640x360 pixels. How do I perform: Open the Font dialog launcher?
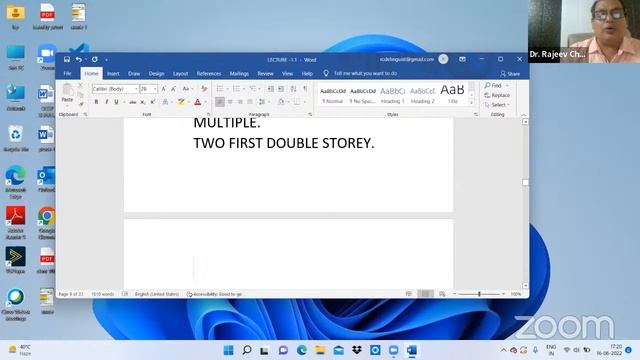click(209, 115)
